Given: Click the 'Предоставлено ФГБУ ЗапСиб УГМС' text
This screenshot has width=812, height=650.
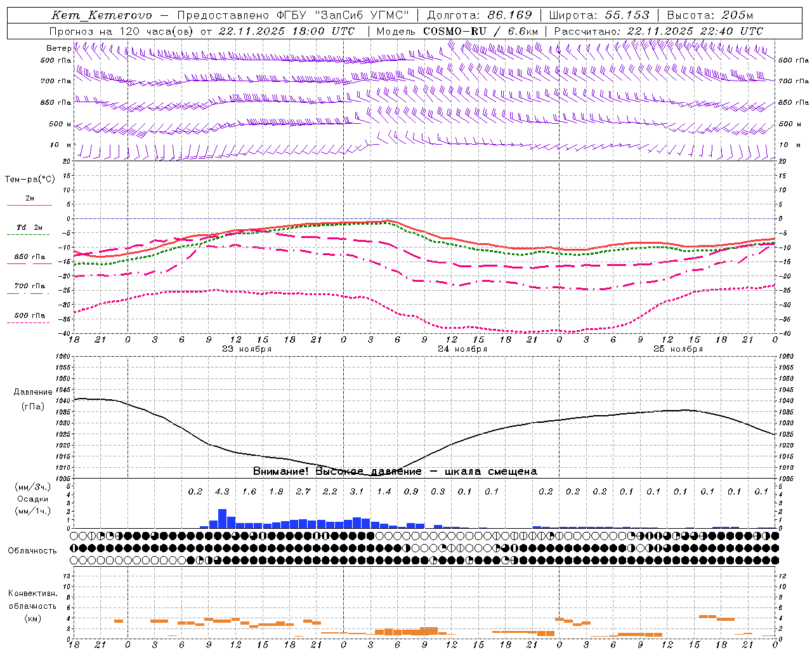Looking at the screenshot, I should point(293,15).
